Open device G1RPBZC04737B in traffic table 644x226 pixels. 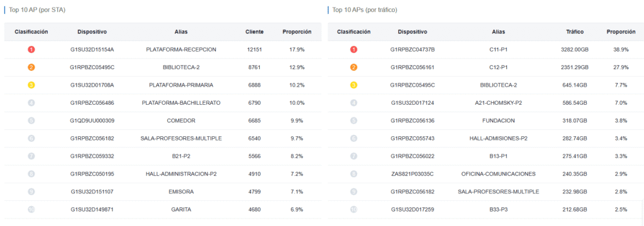click(x=413, y=50)
